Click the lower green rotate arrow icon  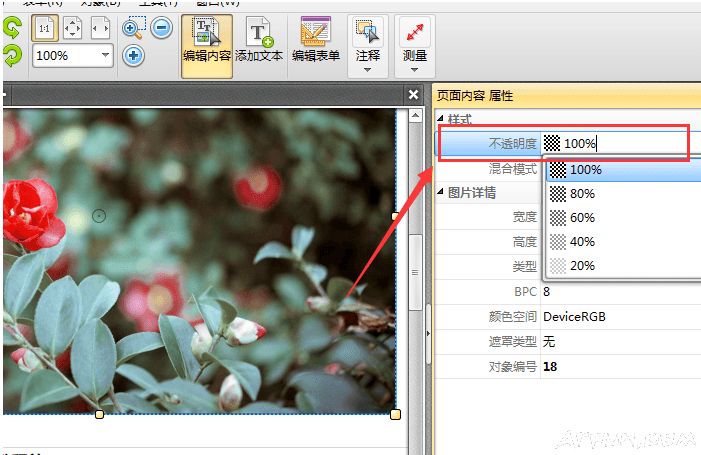click(12, 56)
